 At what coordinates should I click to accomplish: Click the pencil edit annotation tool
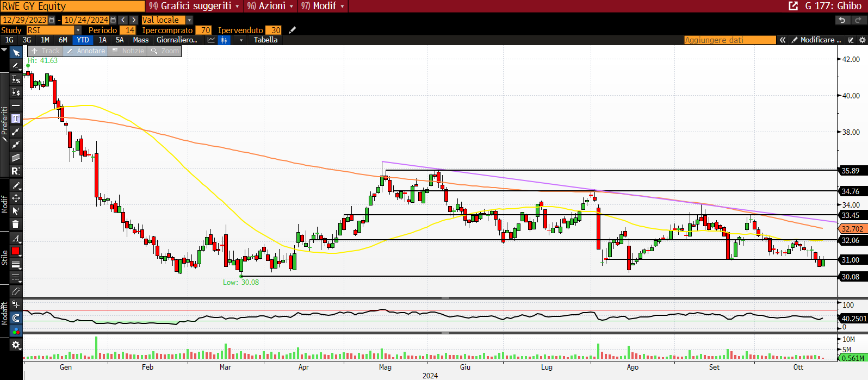16,185
